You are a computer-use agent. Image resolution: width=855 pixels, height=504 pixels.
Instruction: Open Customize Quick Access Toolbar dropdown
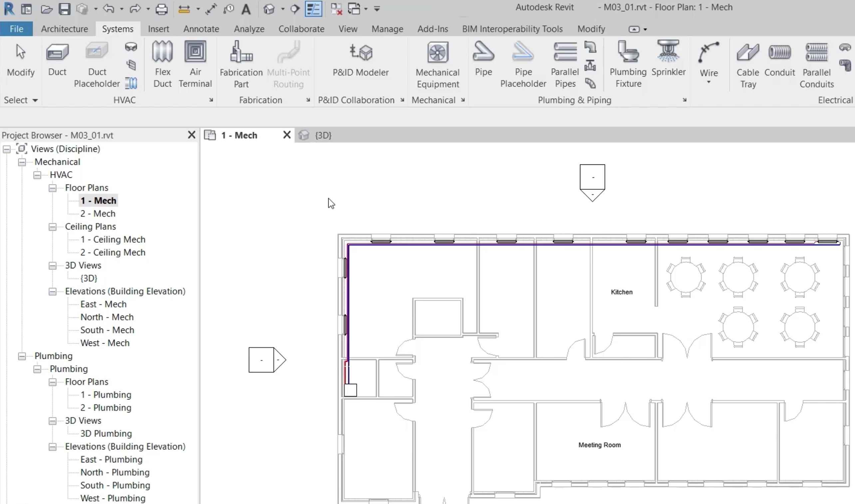[377, 9]
